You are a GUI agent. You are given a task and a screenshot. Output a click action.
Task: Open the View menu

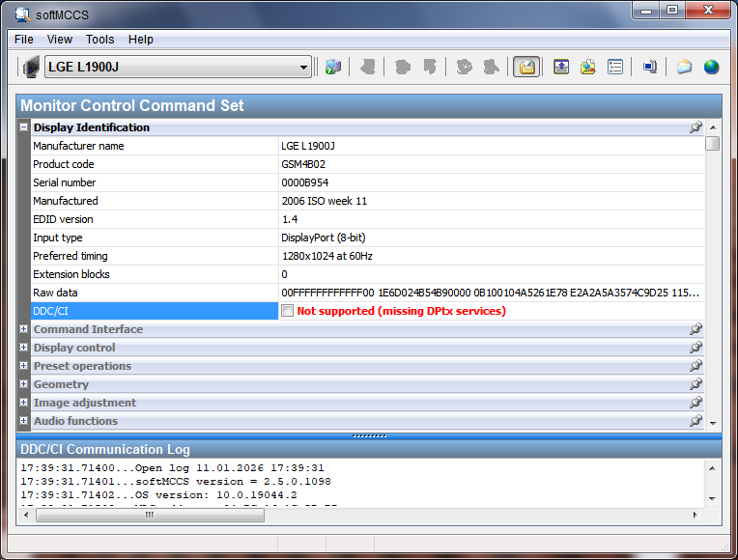click(x=60, y=40)
